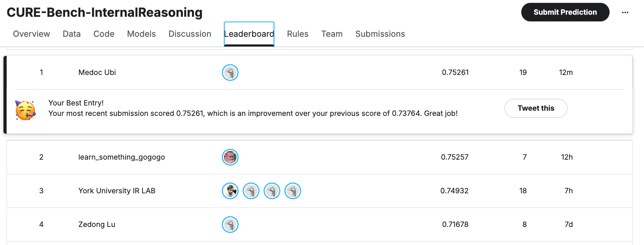Click the first York University IR LAB member avatar
Screen dimensions: 644x245
(x=230, y=191)
